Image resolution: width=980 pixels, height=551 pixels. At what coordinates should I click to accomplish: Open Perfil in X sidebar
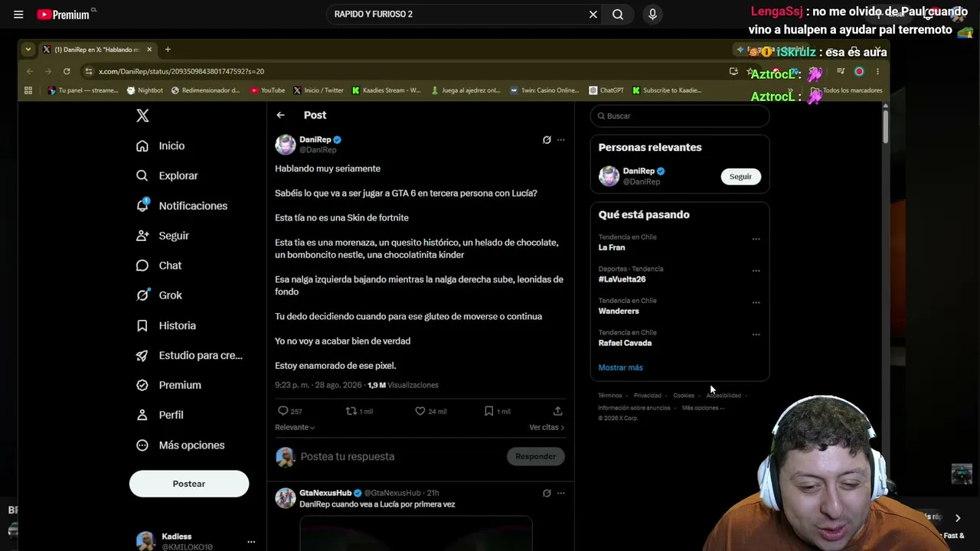[x=160, y=415]
